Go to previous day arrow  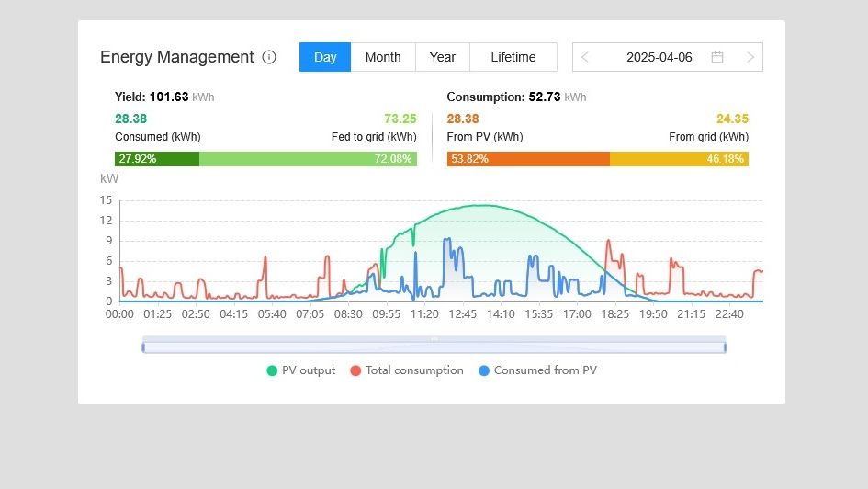pyautogui.click(x=585, y=57)
